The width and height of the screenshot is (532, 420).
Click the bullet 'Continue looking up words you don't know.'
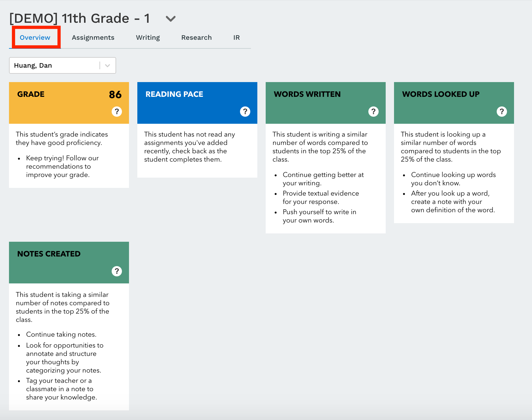pyautogui.click(x=453, y=179)
